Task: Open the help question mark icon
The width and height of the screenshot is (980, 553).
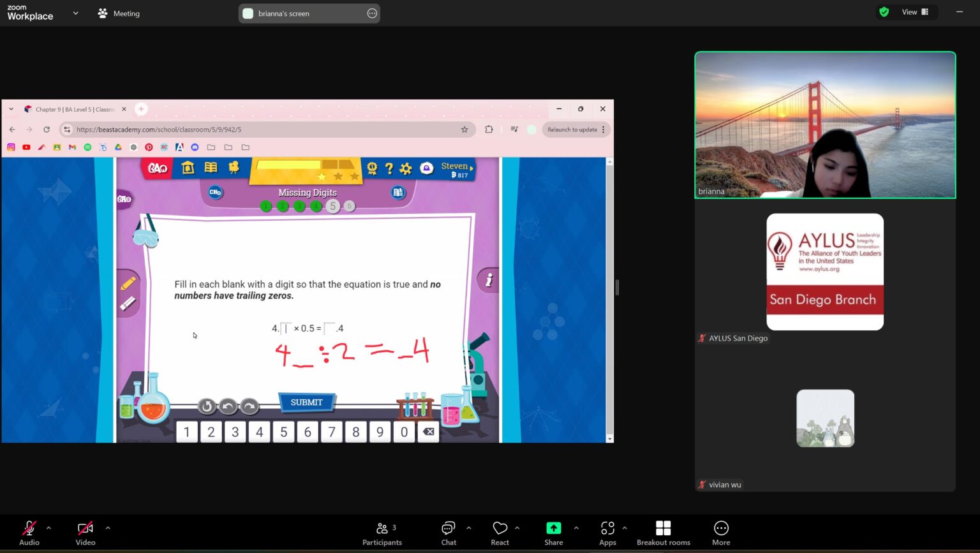Action: tap(389, 168)
